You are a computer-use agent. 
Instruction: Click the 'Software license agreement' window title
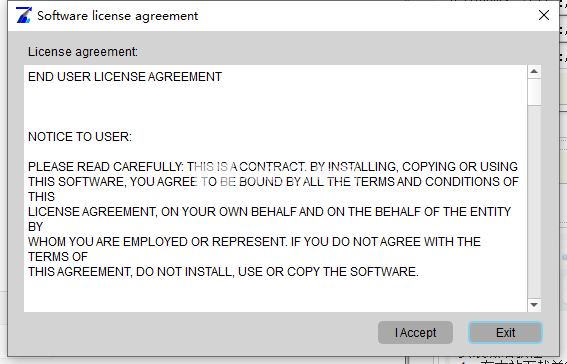[118, 16]
